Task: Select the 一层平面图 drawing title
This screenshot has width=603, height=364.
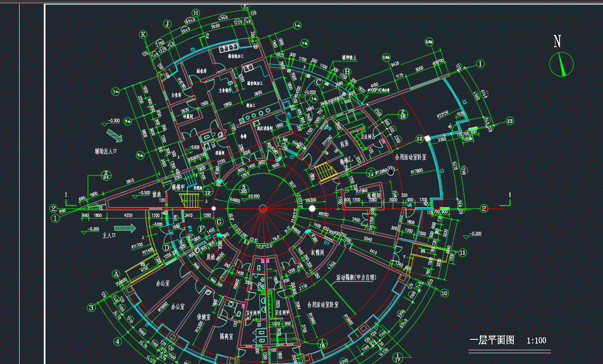Action: pyautogui.click(x=492, y=340)
